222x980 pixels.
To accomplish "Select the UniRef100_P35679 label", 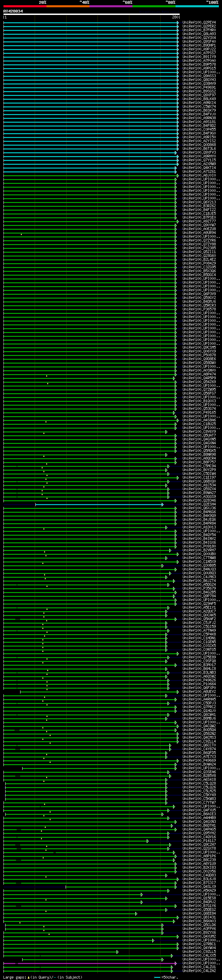I will click(x=199, y=589).
